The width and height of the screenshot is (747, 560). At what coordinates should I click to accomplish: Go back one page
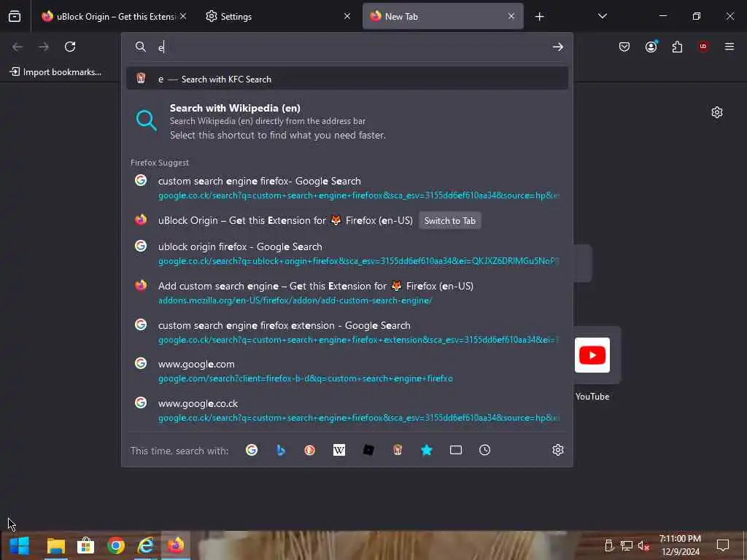click(18, 47)
